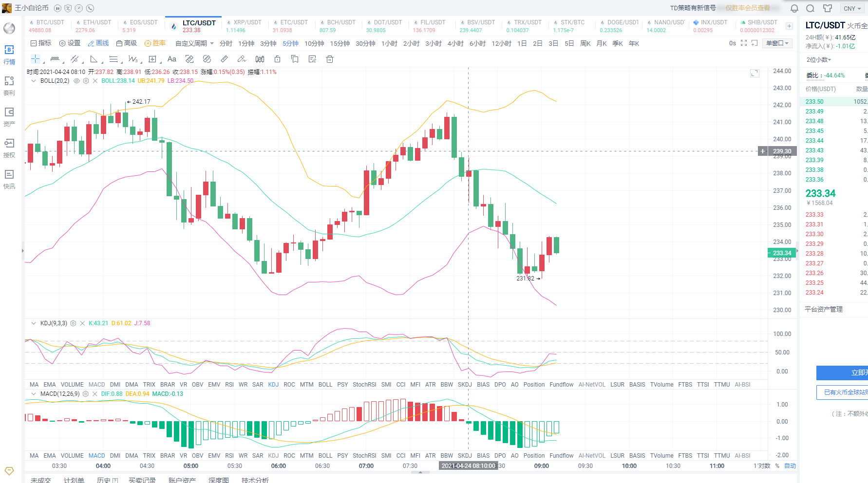Expand chart area corner icon

pos(755,74)
